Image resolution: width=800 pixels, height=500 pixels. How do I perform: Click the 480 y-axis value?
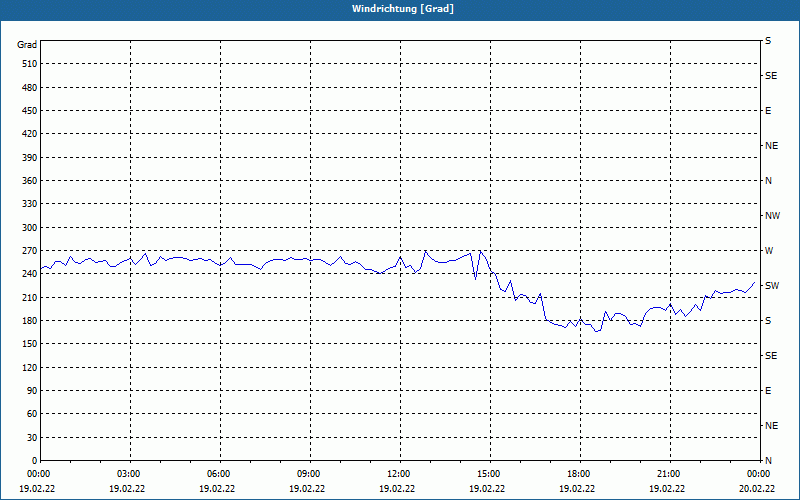[30, 88]
